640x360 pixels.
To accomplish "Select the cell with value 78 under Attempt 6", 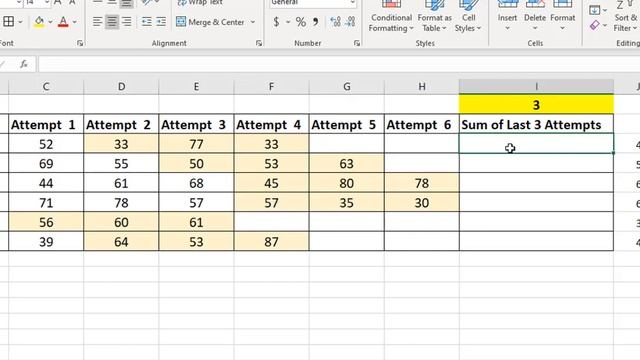I will click(x=422, y=183).
